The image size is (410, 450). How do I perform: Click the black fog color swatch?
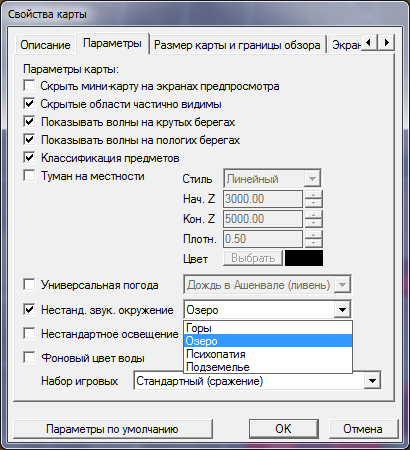[x=304, y=258]
